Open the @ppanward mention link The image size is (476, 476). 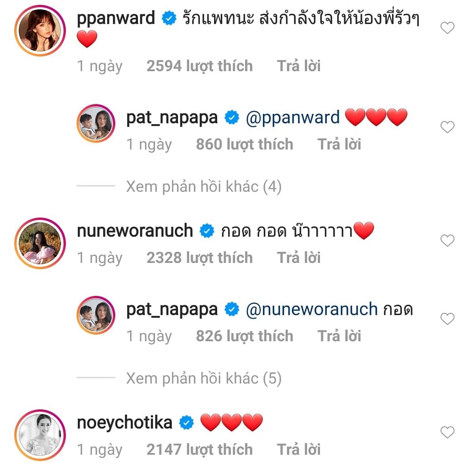[x=292, y=118]
